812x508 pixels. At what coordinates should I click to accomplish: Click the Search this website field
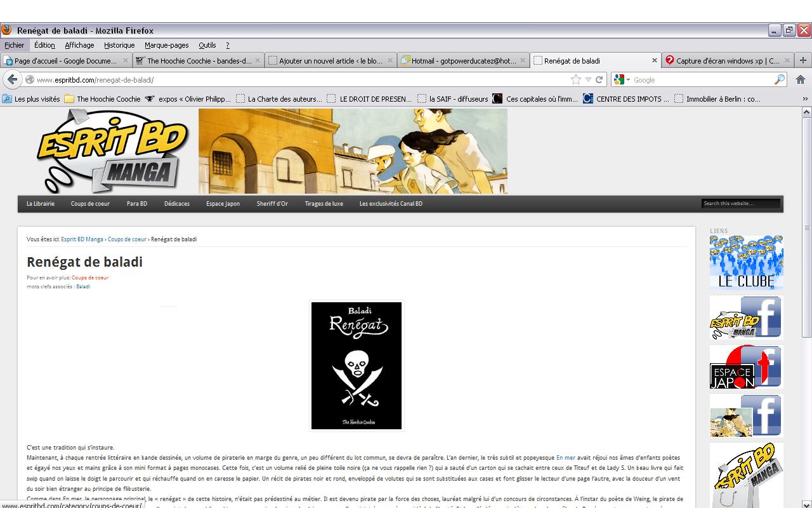pyautogui.click(x=741, y=204)
